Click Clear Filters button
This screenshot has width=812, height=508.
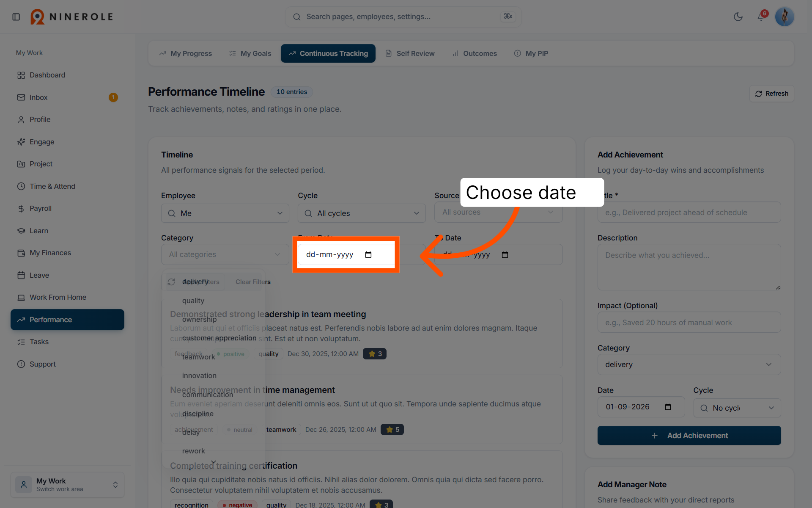(253, 282)
